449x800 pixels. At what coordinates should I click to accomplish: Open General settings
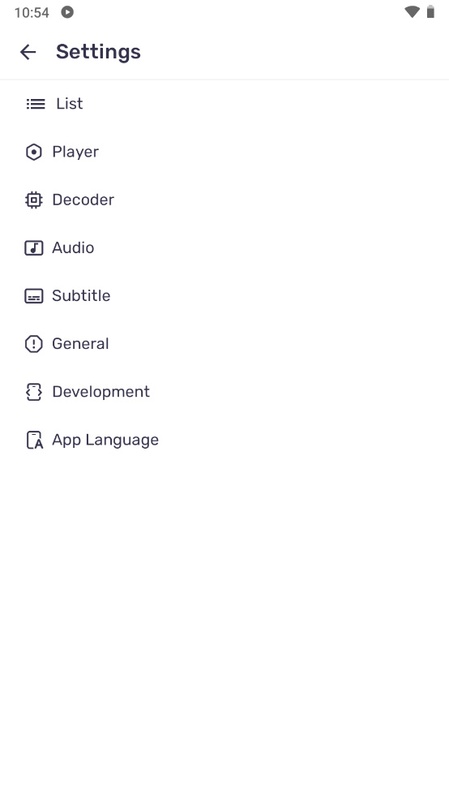tap(224, 344)
